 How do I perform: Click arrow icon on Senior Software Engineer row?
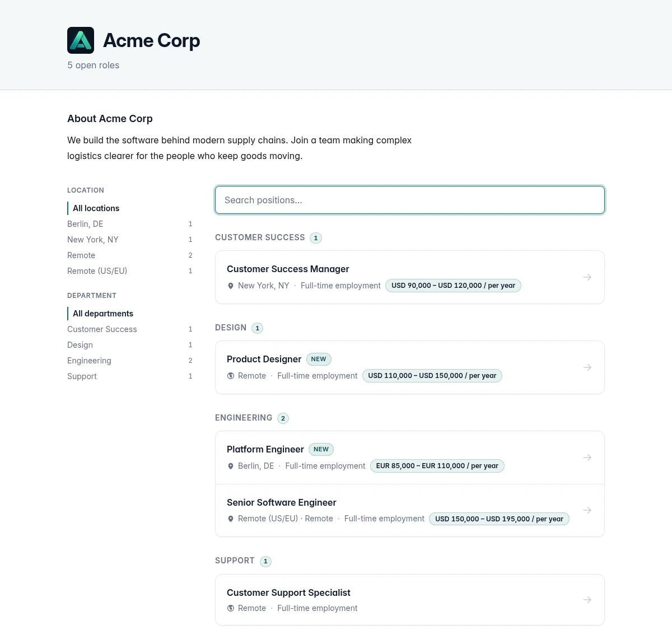click(x=587, y=510)
